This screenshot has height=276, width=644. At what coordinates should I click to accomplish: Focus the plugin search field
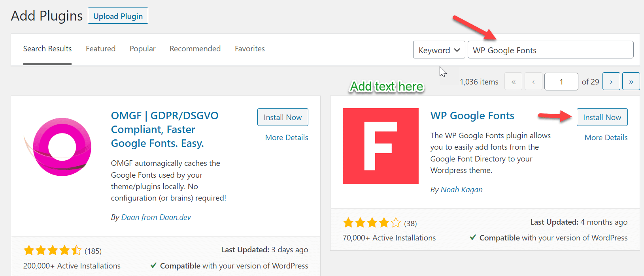[550, 50]
